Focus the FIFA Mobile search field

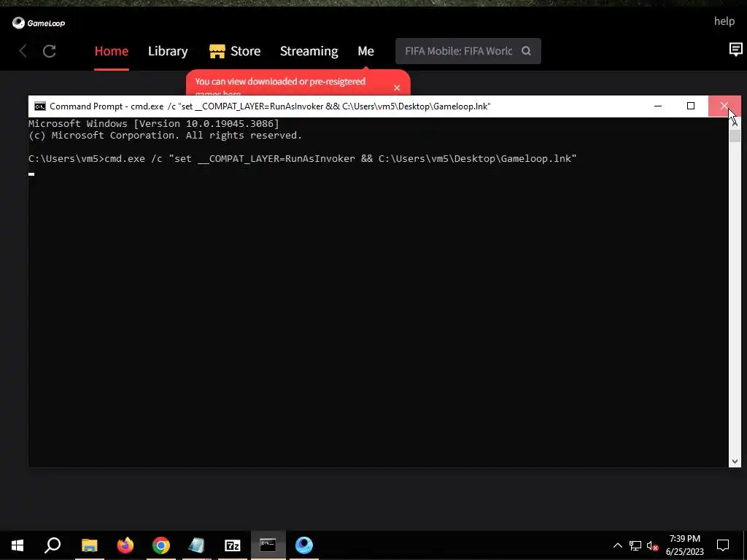pos(458,51)
